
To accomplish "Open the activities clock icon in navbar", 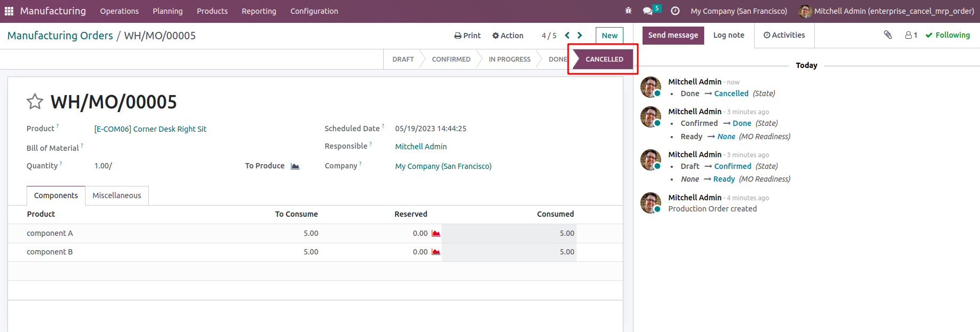I will click(675, 11).
